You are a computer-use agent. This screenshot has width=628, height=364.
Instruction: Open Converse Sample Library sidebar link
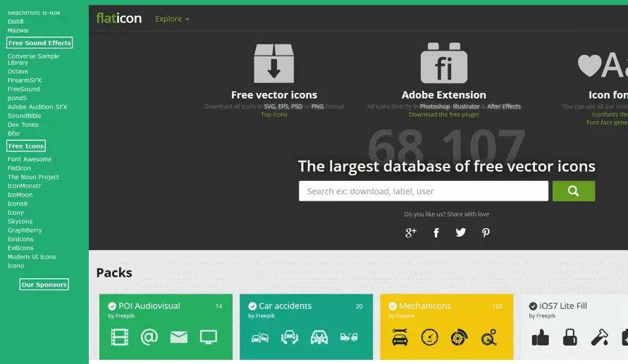[x=33, y=59]
